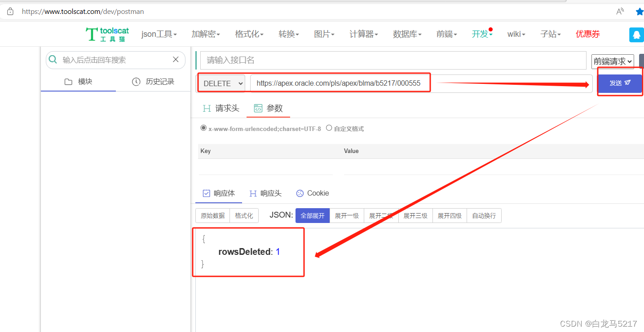Click the Key column header
Screen dimensions: 644x332
[x=205, y=151]
